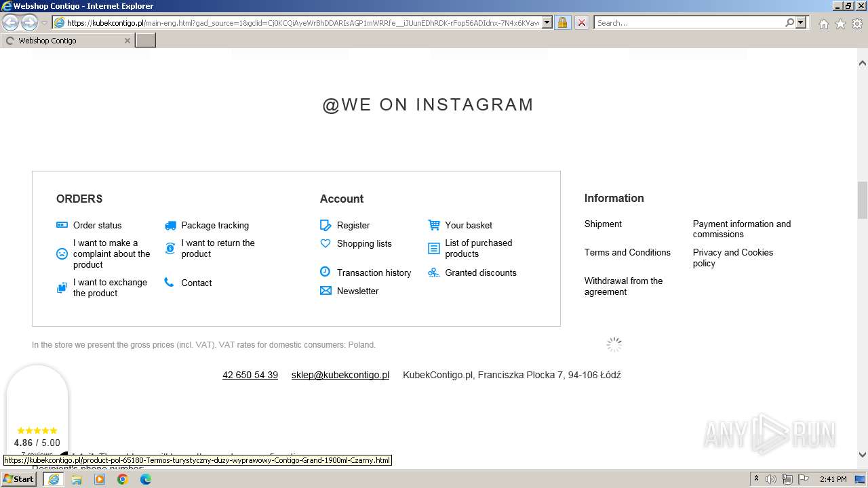Click the Contact phone icon

(x=169, y=283)
